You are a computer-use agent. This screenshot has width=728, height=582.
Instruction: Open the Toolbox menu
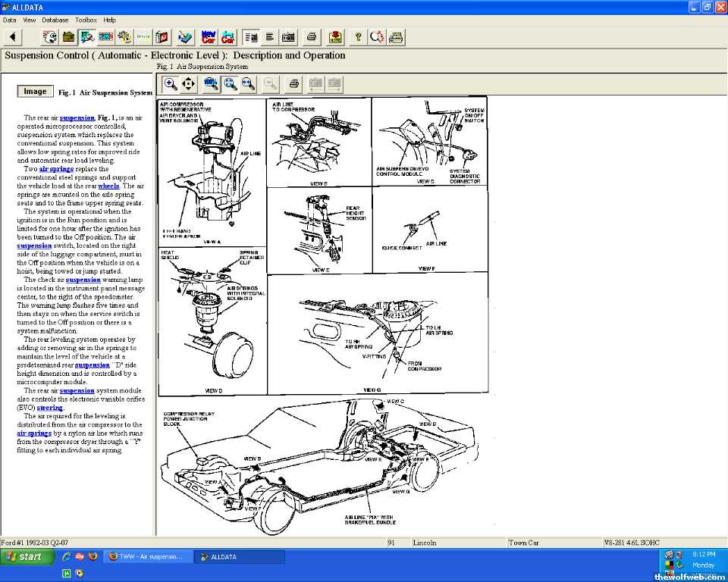click(86, 20)
